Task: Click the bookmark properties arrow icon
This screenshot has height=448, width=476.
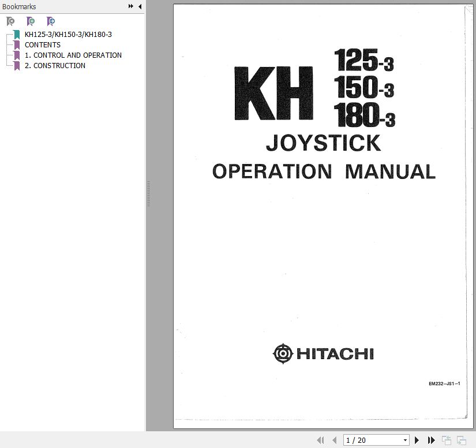Action: coord(50,21)
